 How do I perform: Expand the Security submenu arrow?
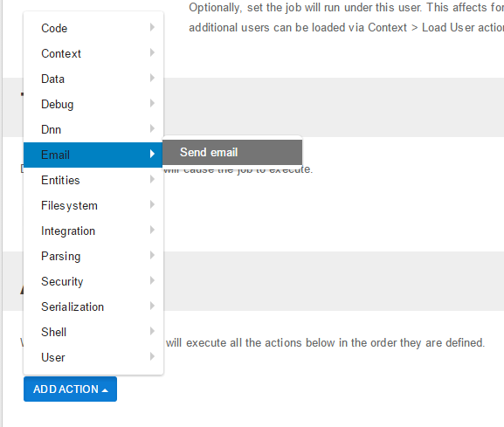[152, 280]
